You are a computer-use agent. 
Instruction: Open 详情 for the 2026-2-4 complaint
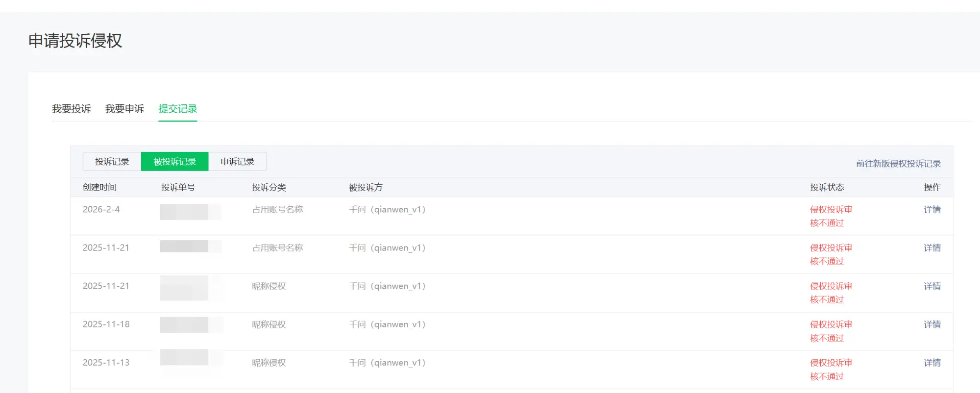[x=932, y=210]
